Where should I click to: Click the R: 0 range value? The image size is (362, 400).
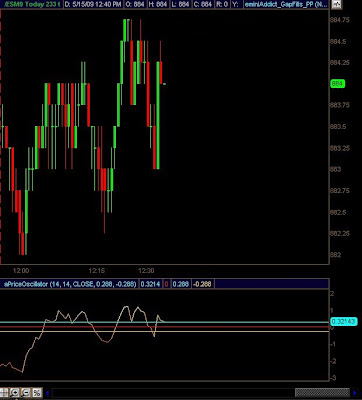(221, 5)
